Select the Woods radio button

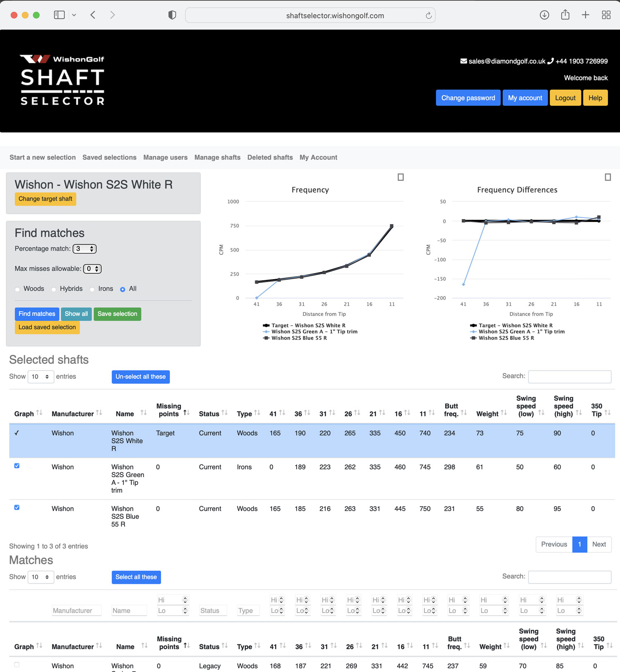[x=17, y=289]
